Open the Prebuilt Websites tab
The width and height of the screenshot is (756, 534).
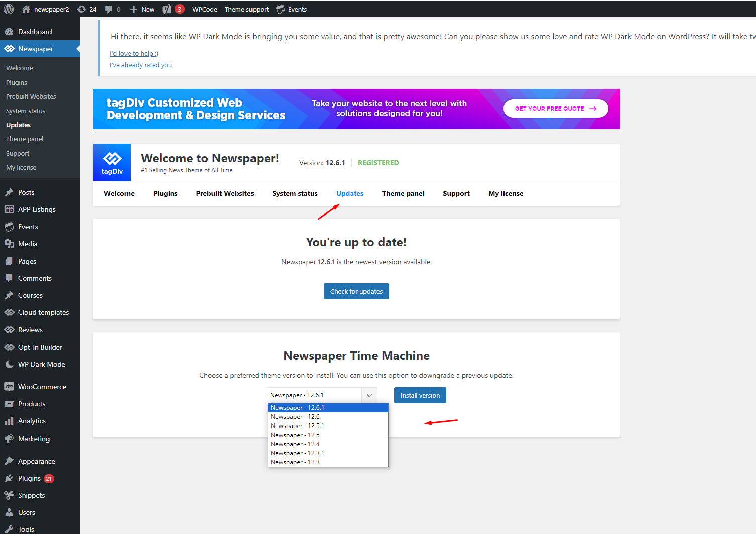click(225, 193)
